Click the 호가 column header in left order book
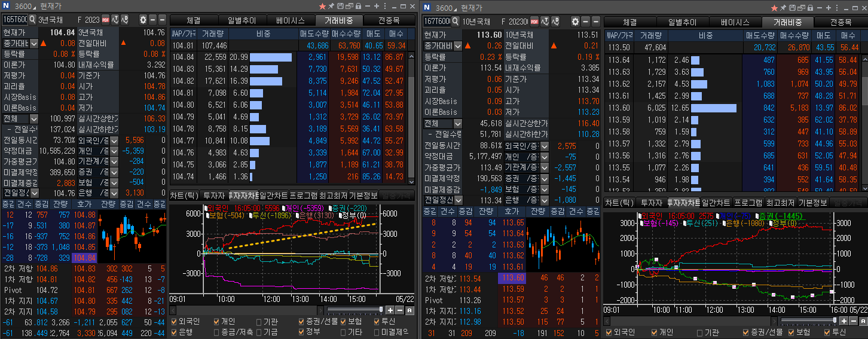 click(x=84, y=204)
